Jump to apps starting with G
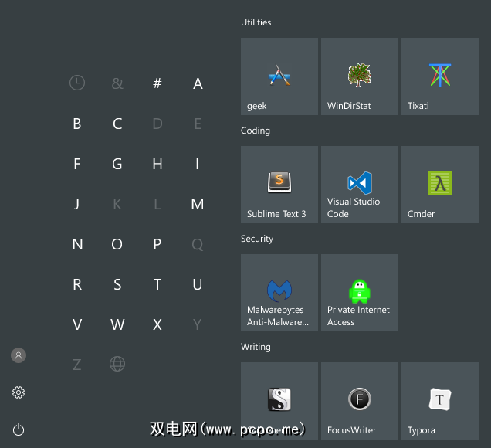The width and height of the screenshot is (491, 448). pos(117,164)
